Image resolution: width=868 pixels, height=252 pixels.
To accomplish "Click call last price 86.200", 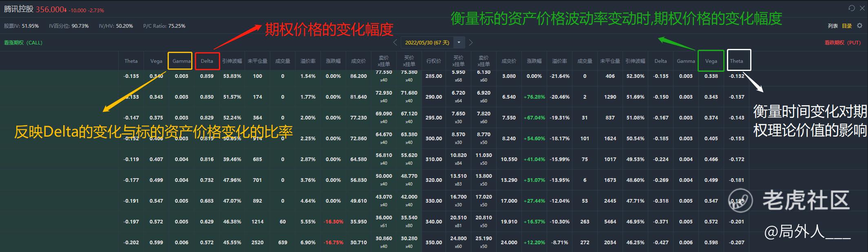I will tap(358, 76).
